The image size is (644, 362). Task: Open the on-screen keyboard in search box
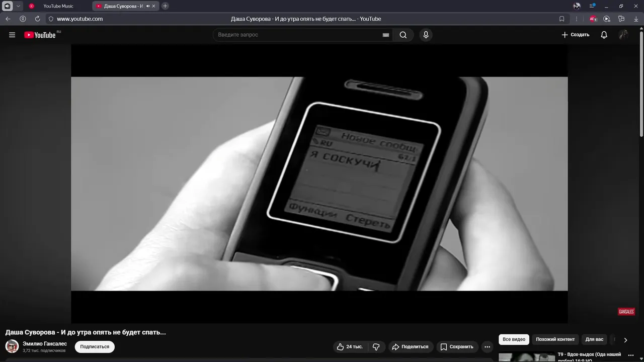386,35
